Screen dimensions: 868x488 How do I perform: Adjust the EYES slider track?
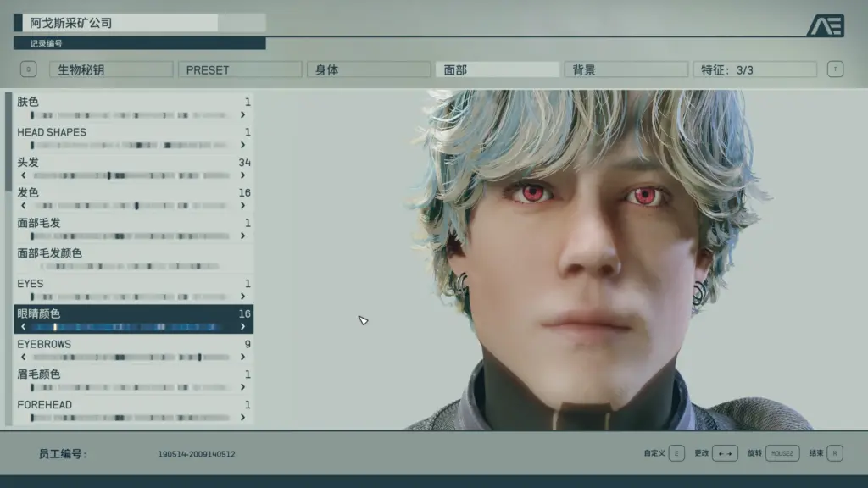pyautogui.click(x=131, y=297)
